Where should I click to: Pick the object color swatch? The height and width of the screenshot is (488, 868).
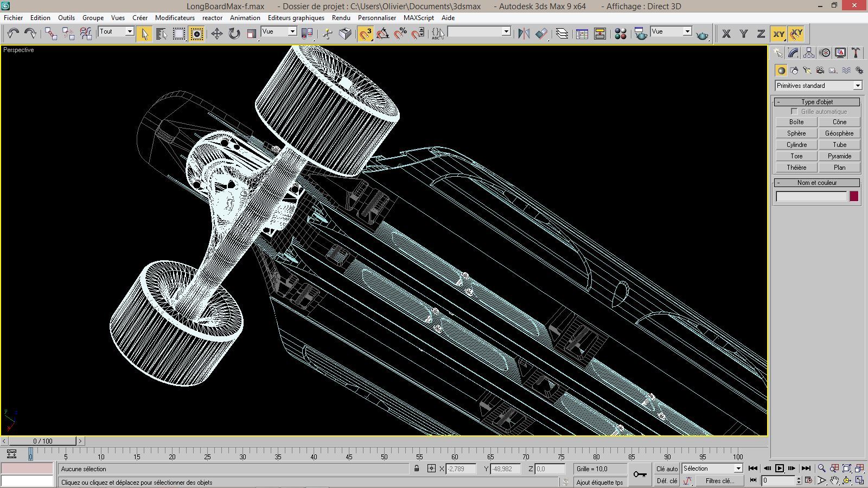click(855, 196)
